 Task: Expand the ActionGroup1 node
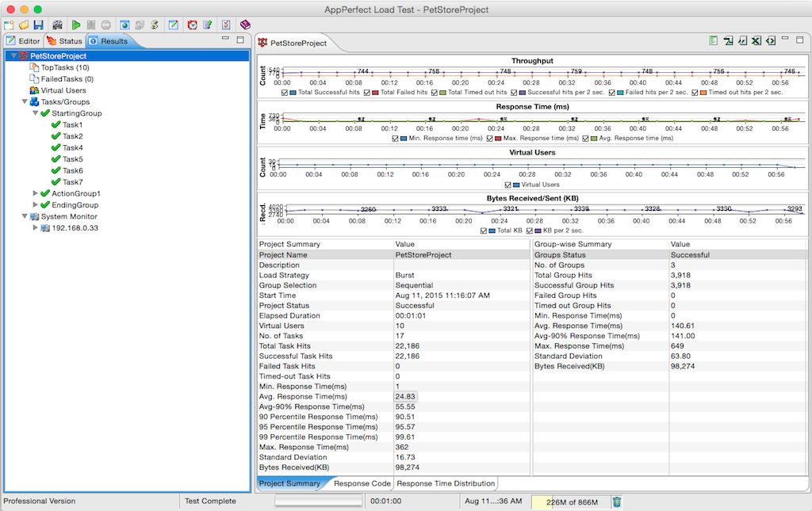click(x=35, y=193)
